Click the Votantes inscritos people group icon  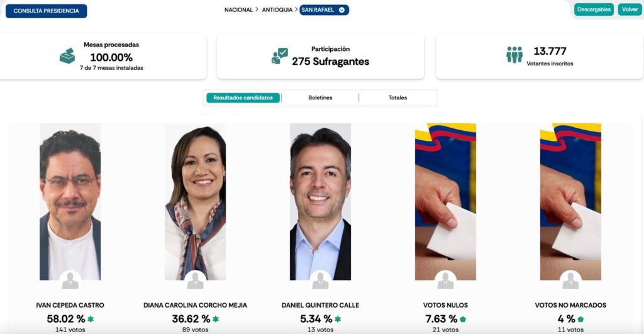(x=514, y=55)
